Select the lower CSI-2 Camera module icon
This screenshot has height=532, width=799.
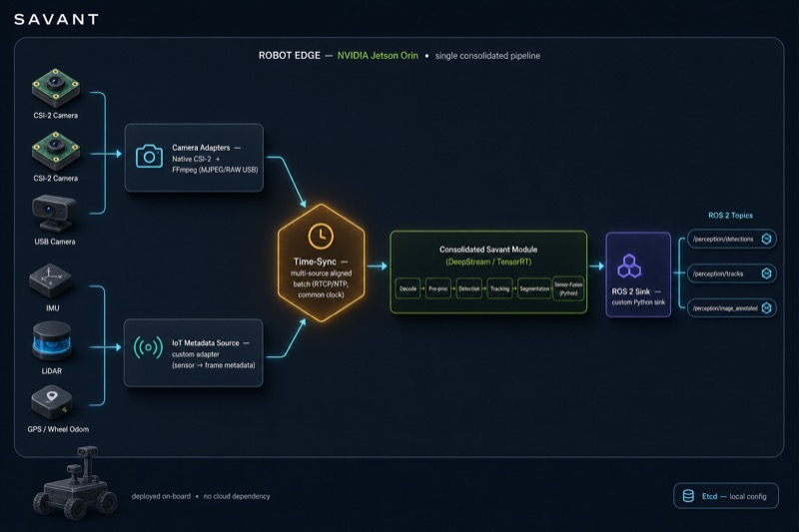tap(56, 151)
